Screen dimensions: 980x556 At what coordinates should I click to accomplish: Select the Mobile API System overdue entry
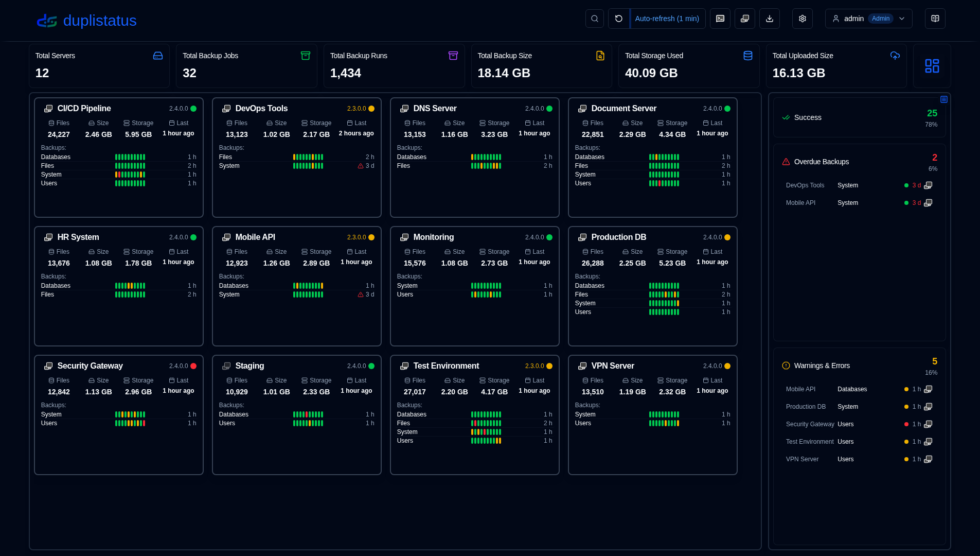pos(859,203)
